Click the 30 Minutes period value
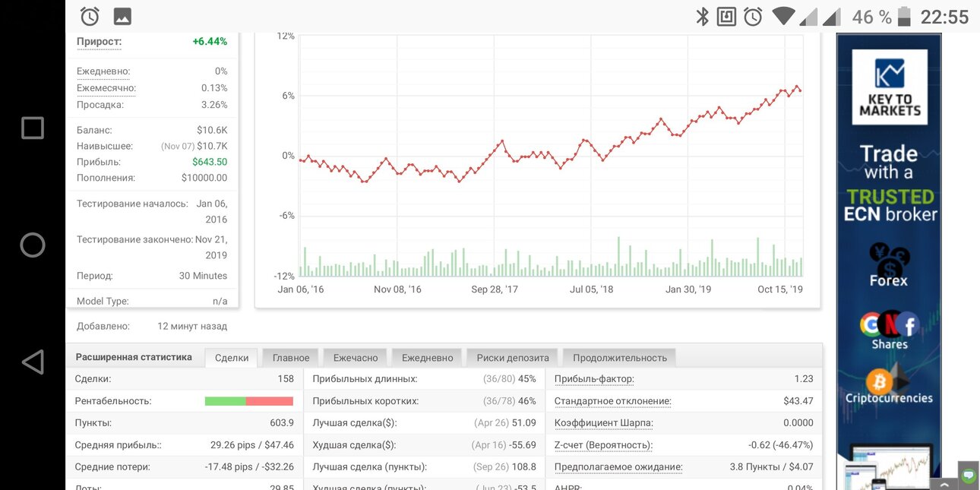The image size is (980, 490). click(203, 276)
